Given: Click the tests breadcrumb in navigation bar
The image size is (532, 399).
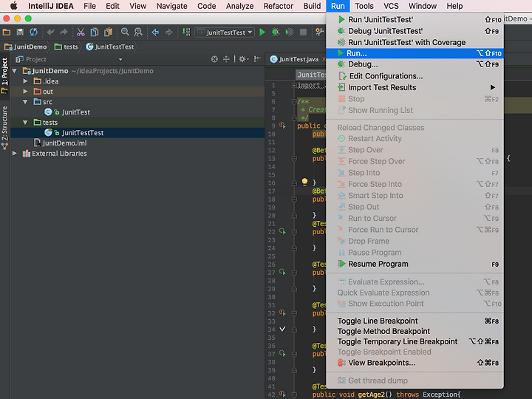Looking at the screenshot, I should (66, 47).
